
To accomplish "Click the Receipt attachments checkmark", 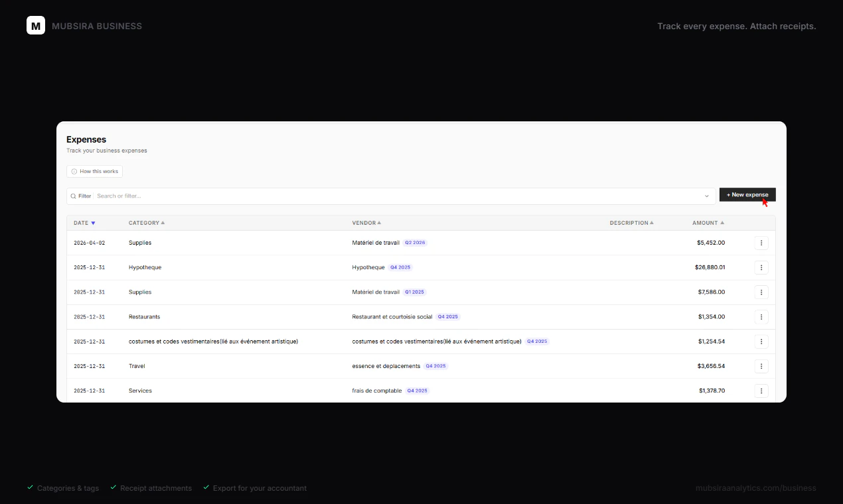I will (113, 487).
